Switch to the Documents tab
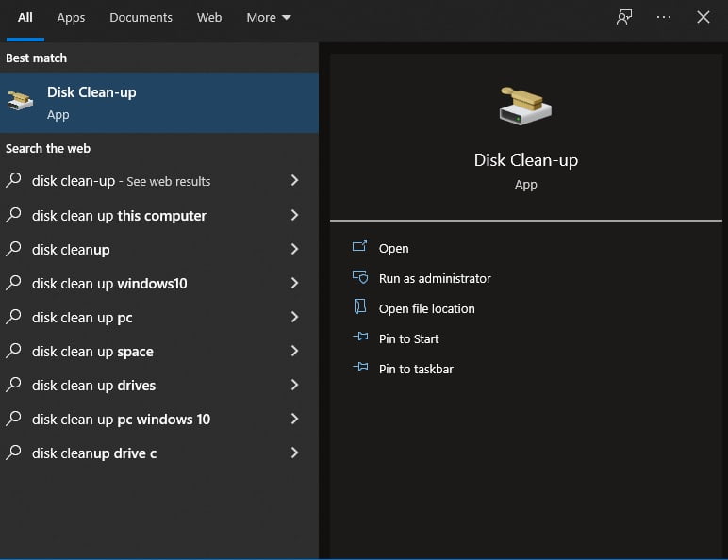The image size is (728, 560). (141, 18)
